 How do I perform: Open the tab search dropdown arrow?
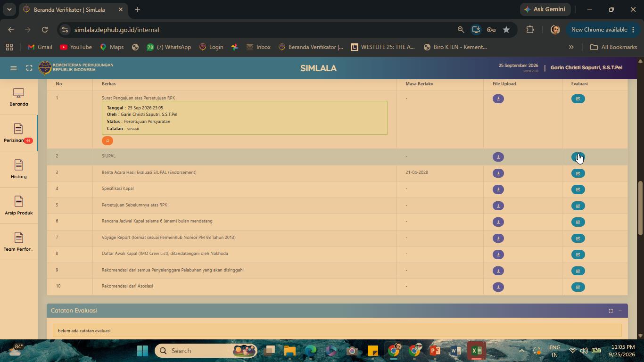(9, 9)
